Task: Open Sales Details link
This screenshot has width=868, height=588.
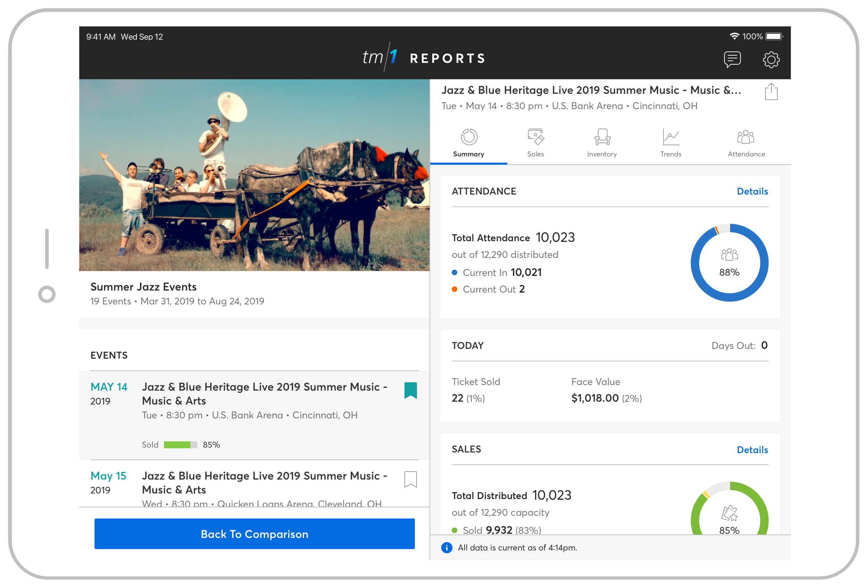Action: 752,450
